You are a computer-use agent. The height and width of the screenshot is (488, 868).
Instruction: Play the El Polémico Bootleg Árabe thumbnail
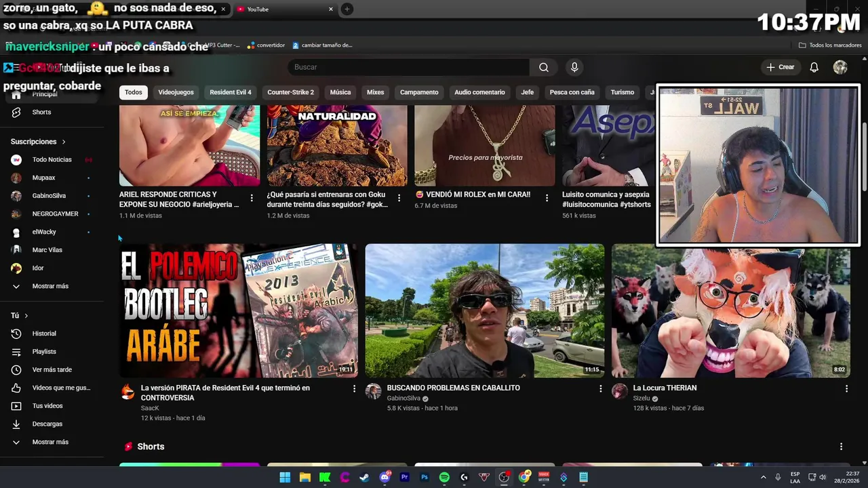(239, 310)
